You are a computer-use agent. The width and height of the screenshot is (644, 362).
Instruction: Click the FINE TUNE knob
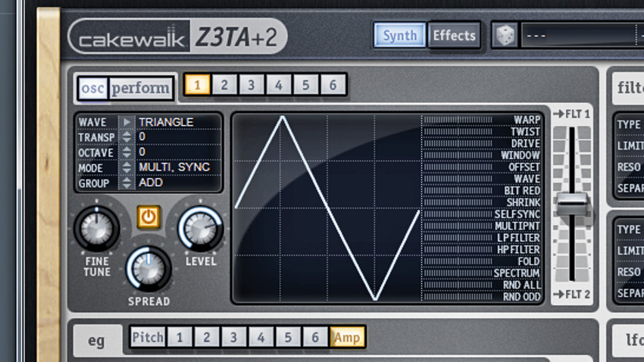pos(97,229)
